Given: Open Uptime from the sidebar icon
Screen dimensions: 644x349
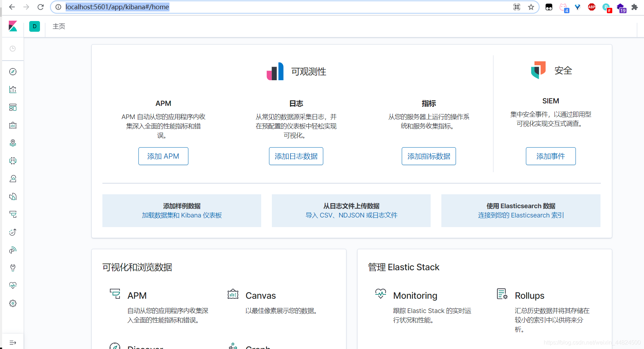Looking at the screenshot, I should pyautogui.click(x=13, y=232).
